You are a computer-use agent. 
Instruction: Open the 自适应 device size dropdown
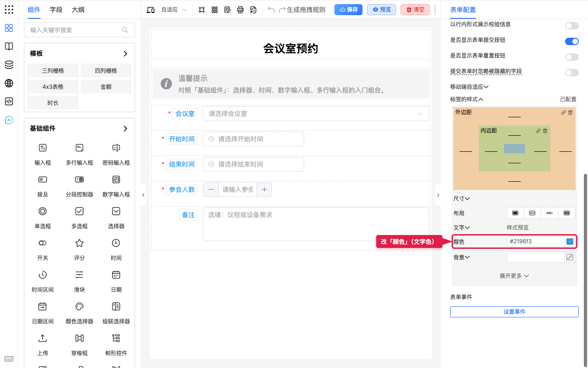pyautogui.click(x=174, y=10)
